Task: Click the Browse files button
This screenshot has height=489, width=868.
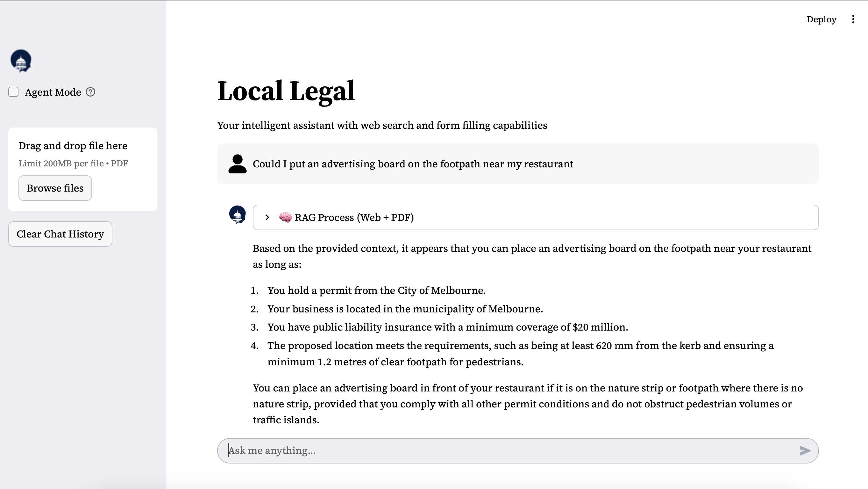Action: click(55, 188)
